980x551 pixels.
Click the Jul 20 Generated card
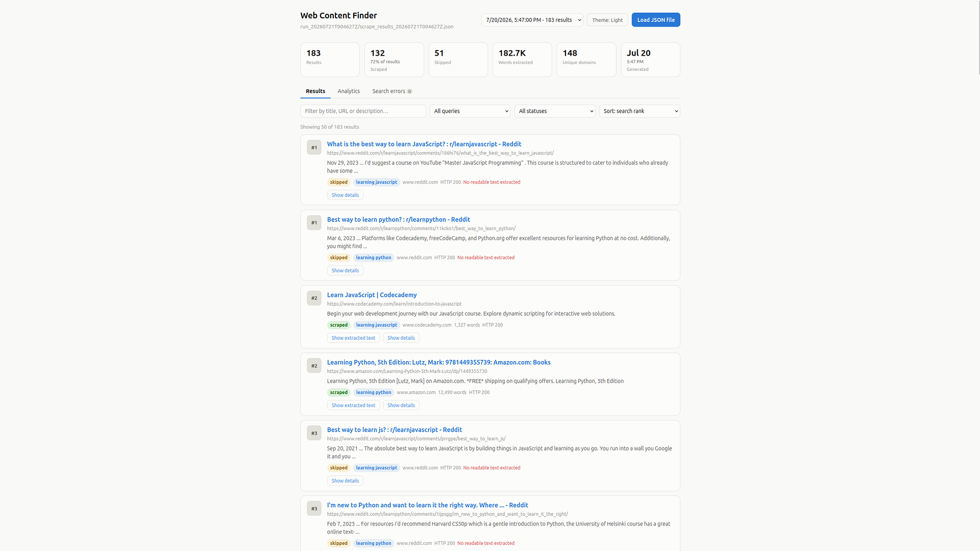(x=651, y=60)
